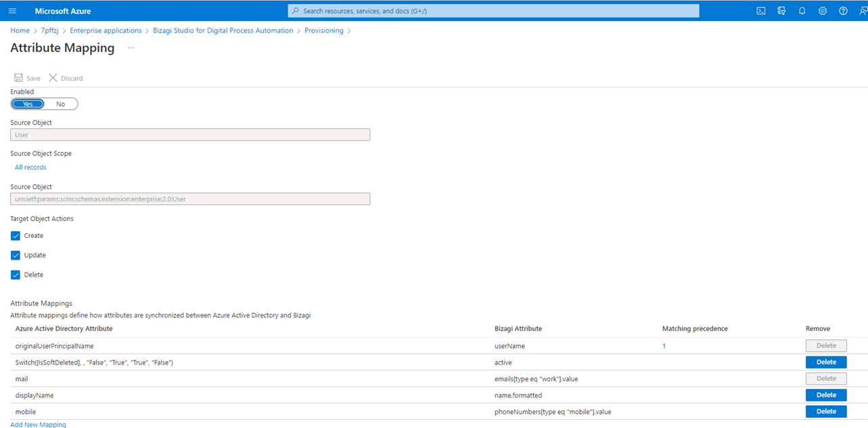The height and width of the screenshot is (428, 868).
Task: Uncheck the Update target action checkbox
Action: coord(16,256)
